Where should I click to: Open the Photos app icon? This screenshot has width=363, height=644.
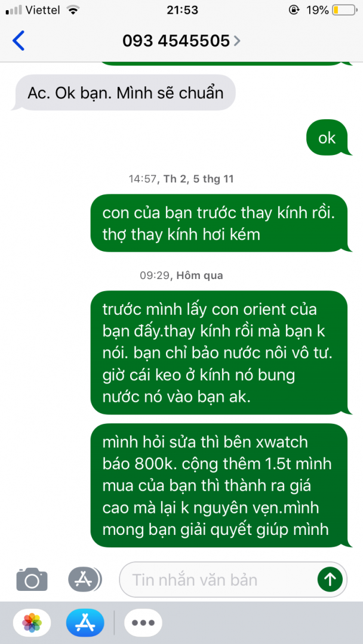tap(32, 622)
